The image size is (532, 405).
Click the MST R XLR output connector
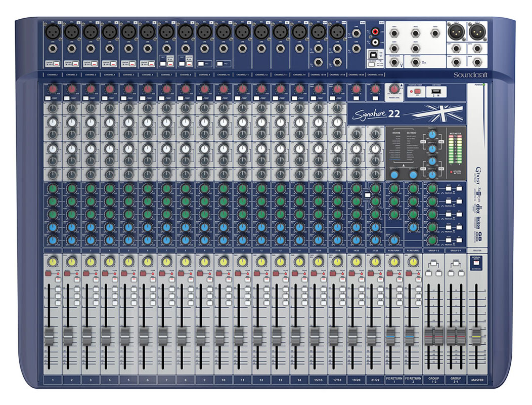point(476,32)
